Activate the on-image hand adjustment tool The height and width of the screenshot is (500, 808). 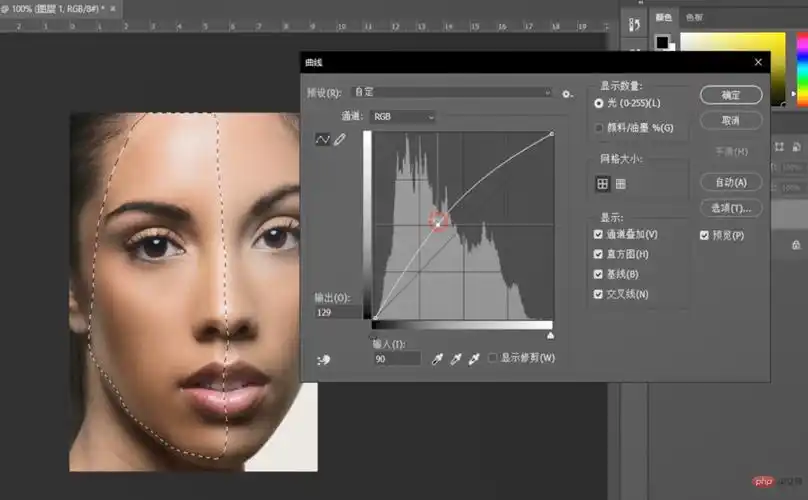click(x=323, y=359)
